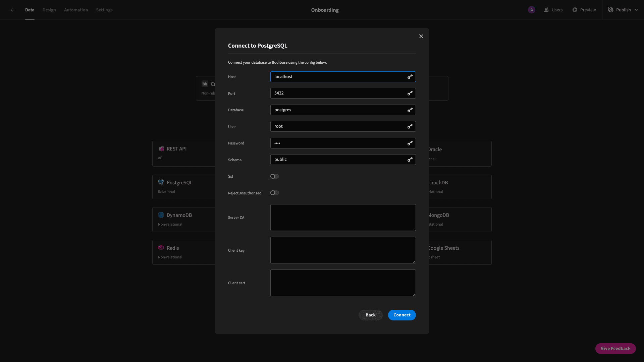The width and height of the screenshot is (644, 362).
Task: Go back using the top-left arrow
Action: click(x=13, y=10)
